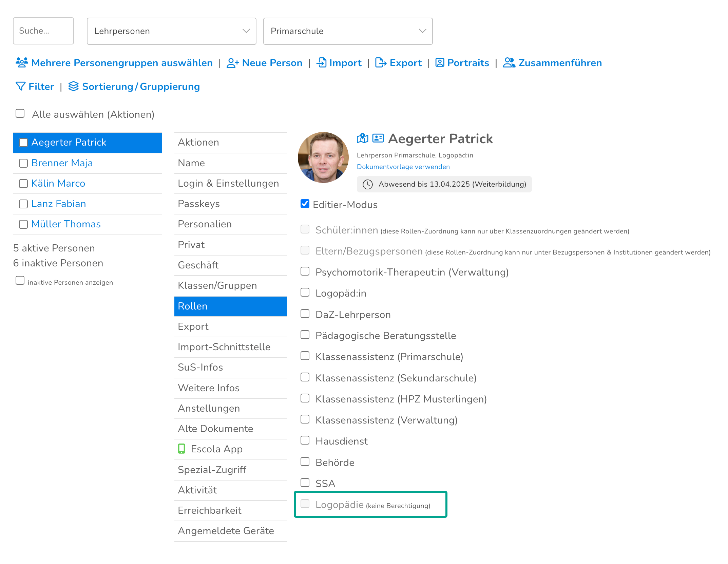The image size is (728, 564).
Task: Enable inaktive Personen anzeigen checkbox
Action: click(20, 280)
